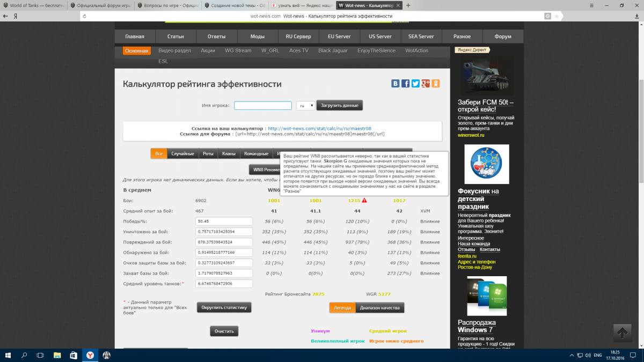Click the 'Загрузить данные' button
The height and width of the screenshot is (362, 644).
(x=339, y=106)
